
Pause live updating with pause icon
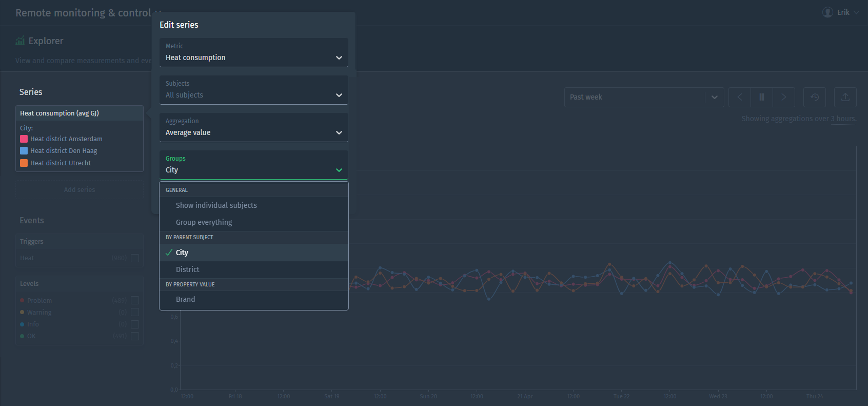coord(761,97)
